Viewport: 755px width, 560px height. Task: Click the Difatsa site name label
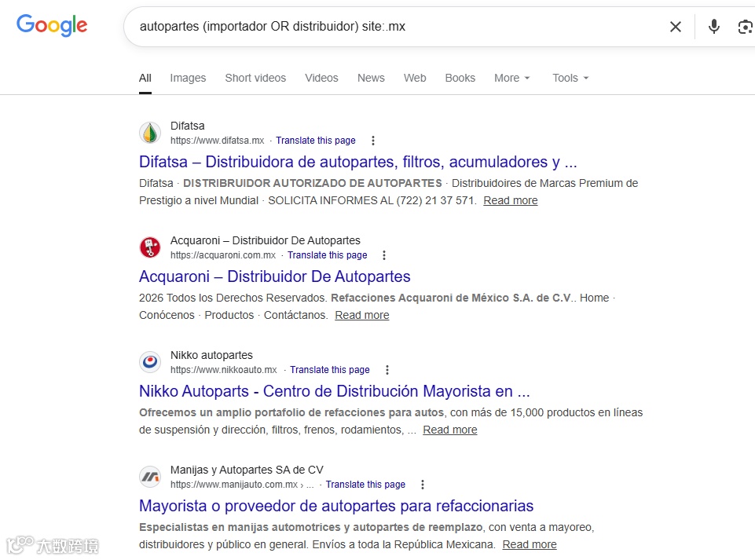point(187,126)
